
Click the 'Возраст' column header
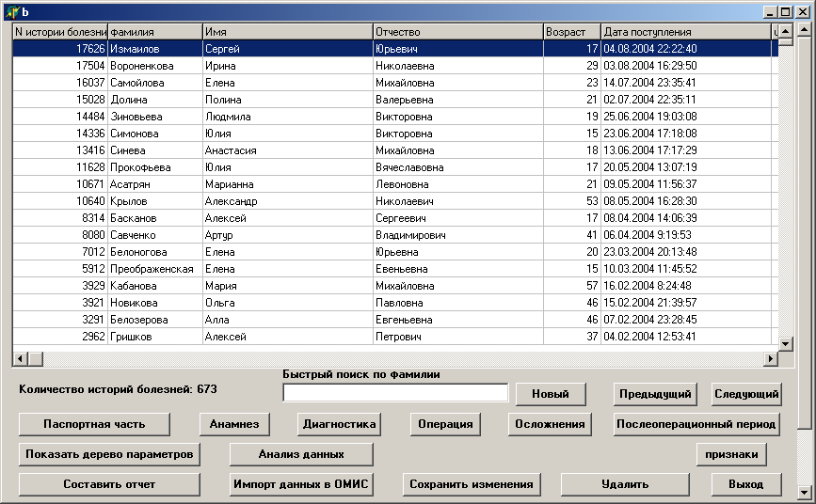tap(572, 32)
